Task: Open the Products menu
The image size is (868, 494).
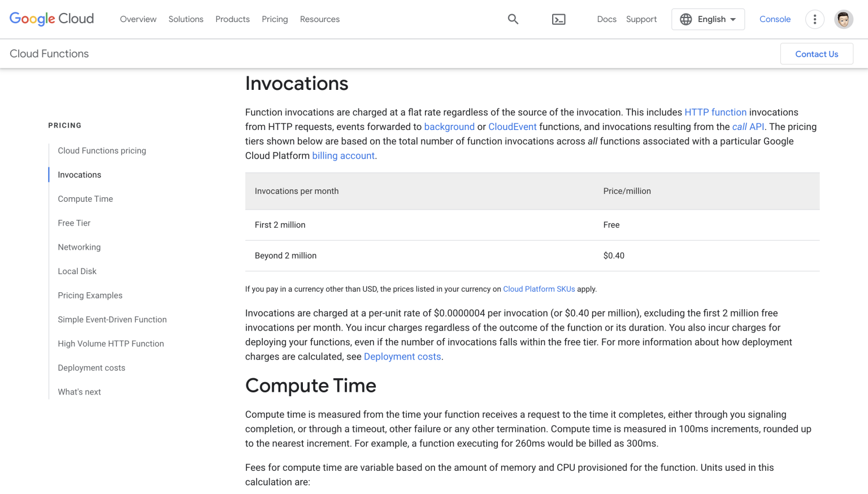Action: [x=232, y=19]
